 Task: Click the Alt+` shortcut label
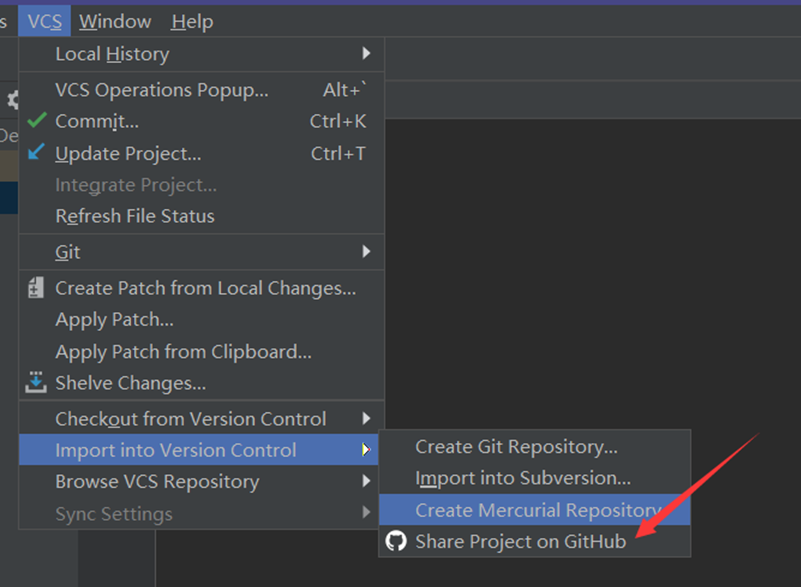coord(345,90)
